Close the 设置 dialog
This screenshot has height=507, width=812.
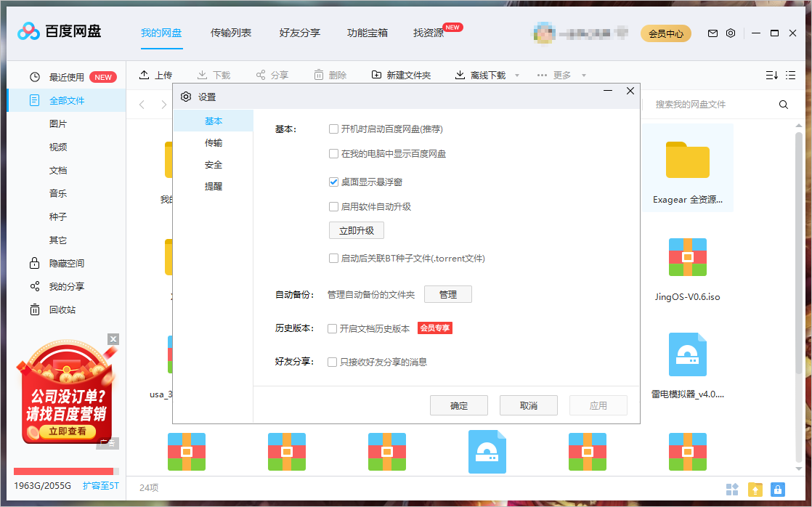tap(630, 91)
